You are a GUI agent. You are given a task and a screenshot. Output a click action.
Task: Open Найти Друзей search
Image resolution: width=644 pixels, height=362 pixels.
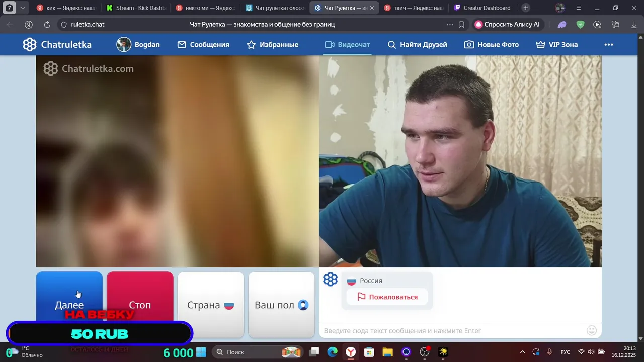[x=418, y=45]
